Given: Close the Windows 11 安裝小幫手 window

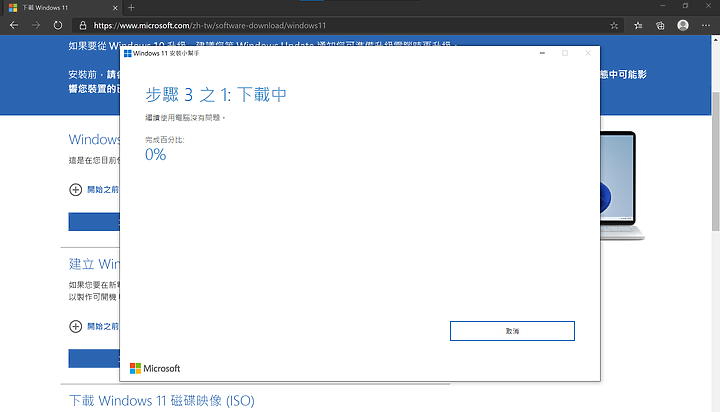Looking at the screenshot, I should [x=588, y=53].
